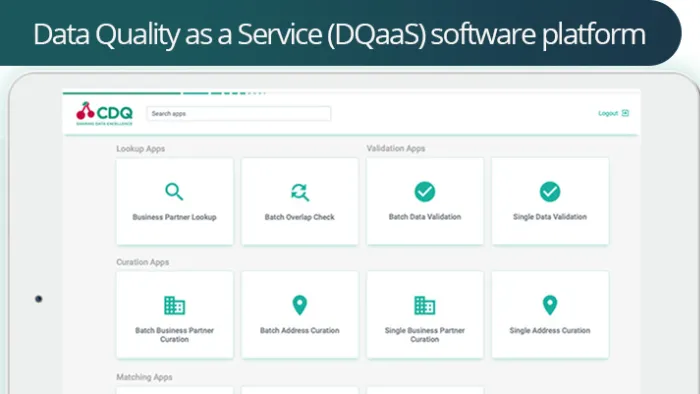The height and width of the screenshot is (394, 700).
Task: Click the Validation Apps section heading
Action: [396, 148]
